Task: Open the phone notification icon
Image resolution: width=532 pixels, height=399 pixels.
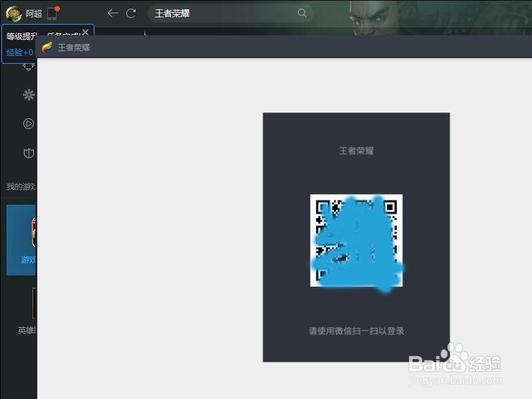Action: tap(53, 13)
